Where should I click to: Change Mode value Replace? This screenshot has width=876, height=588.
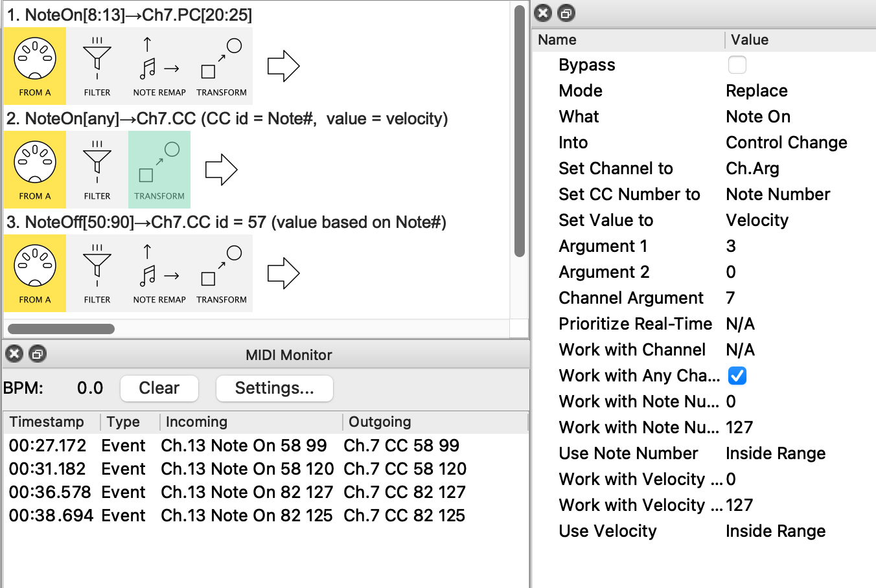756,91
